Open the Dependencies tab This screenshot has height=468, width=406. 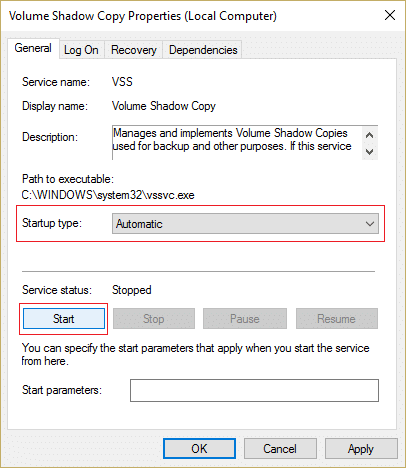click(x=203, y=50)
